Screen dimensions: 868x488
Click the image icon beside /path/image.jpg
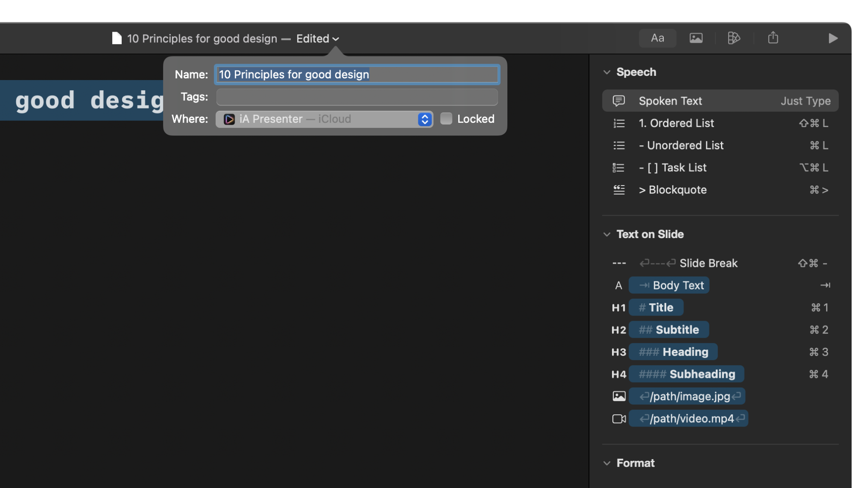[x=618, y=396]
